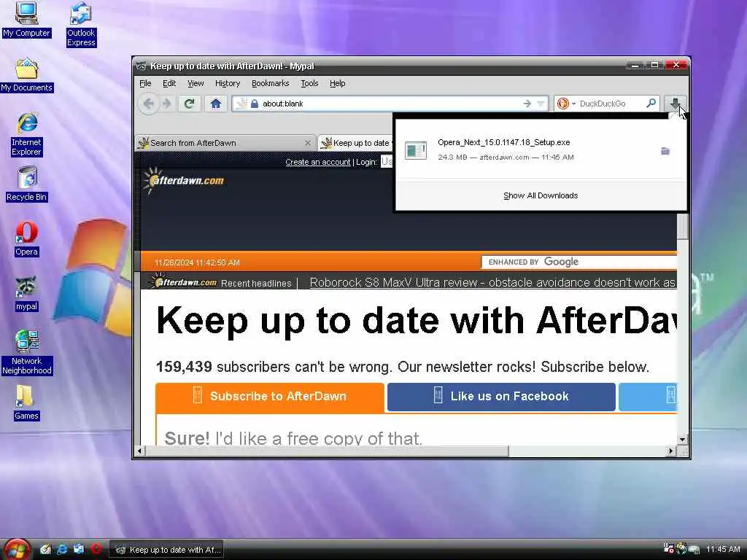Open mypal desktop shortcut
Viewport: 747px width, 560px height.
[x=26, y=294]
